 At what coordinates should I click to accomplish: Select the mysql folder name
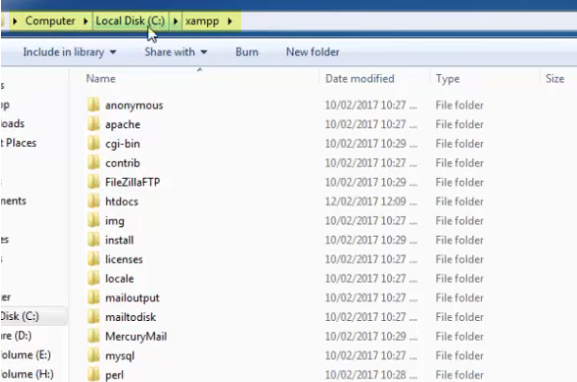point(120,356)
